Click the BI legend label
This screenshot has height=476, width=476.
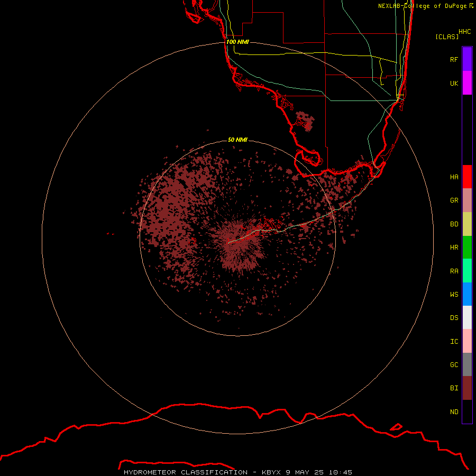(x=454, y=388)
